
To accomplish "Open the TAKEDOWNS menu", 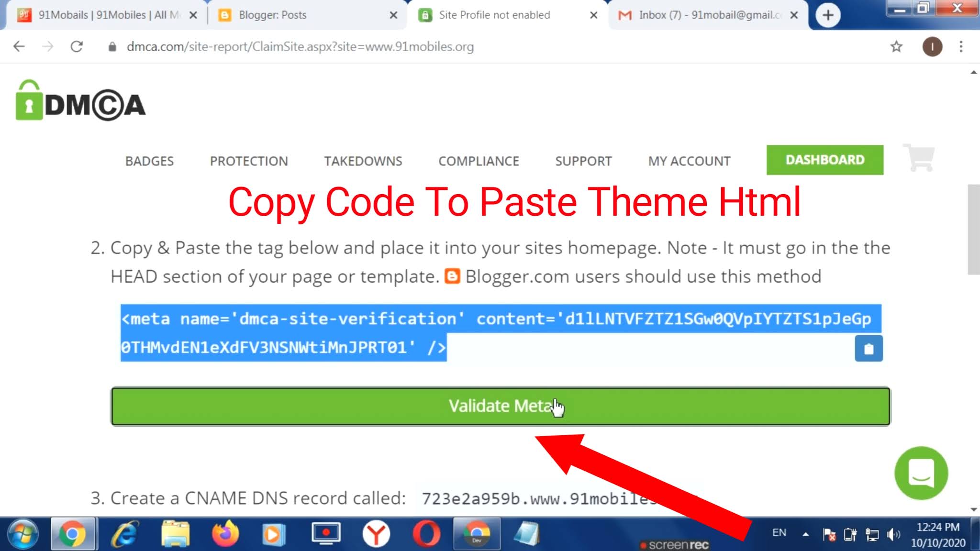I will tap(363, 161).
